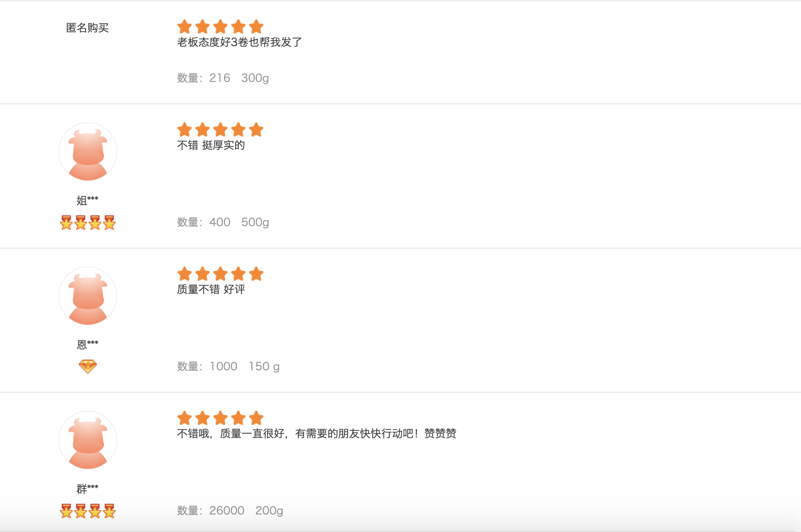Open review text 老板态度好3卷也帮我发了

click(x=240, y=42)
